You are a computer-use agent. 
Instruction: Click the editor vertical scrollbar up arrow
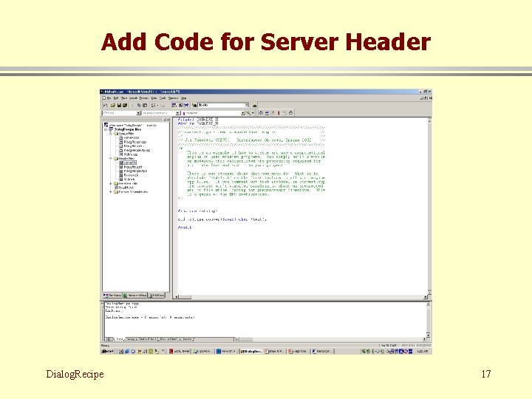pos(429,120)
